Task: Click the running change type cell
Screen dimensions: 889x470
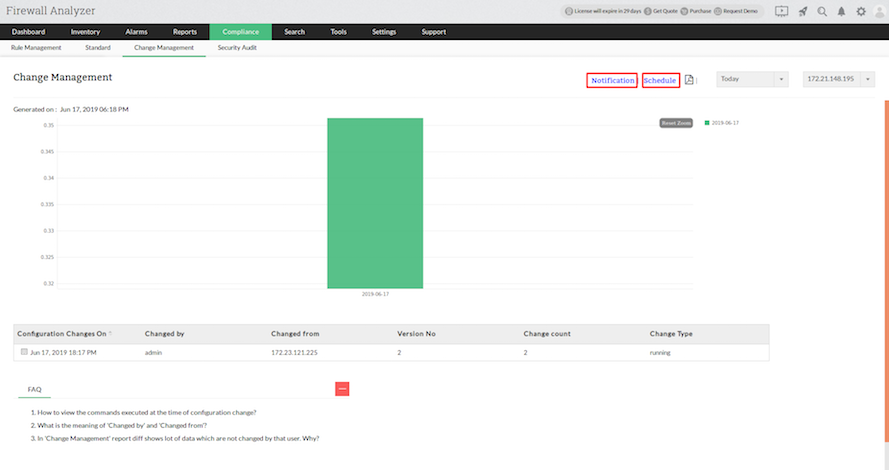Action: tap(660, 353)
